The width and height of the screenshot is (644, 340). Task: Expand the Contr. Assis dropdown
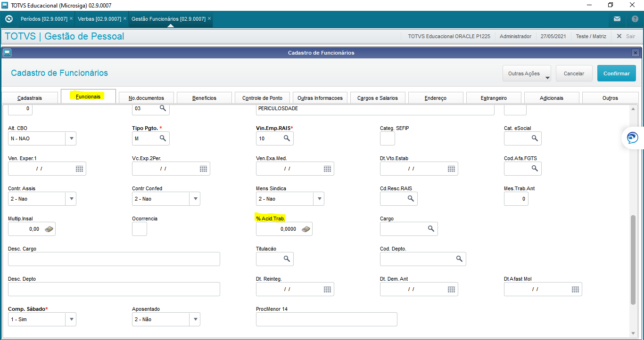coord(71,199)
